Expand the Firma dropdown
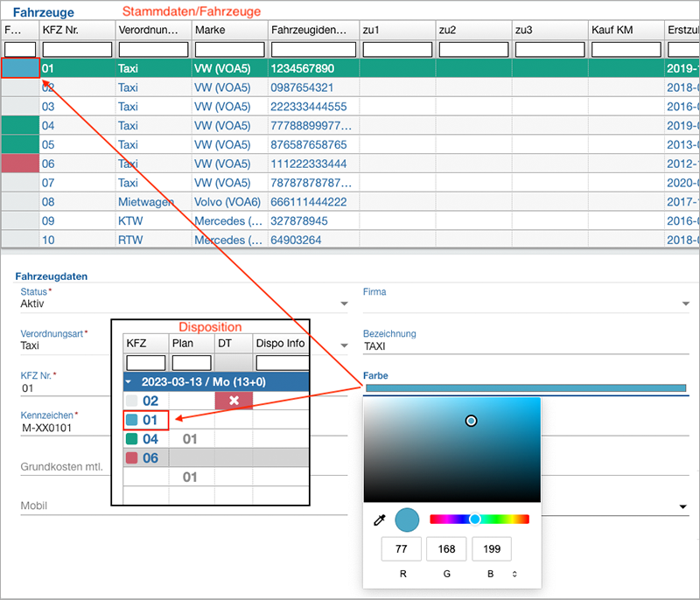 click(x=686, y=304)
